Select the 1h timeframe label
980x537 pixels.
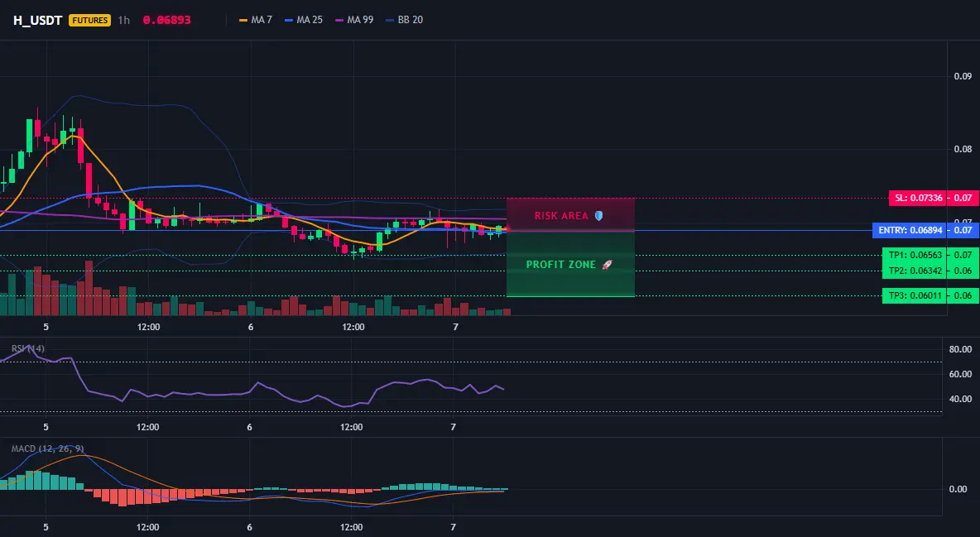[124, 20]
